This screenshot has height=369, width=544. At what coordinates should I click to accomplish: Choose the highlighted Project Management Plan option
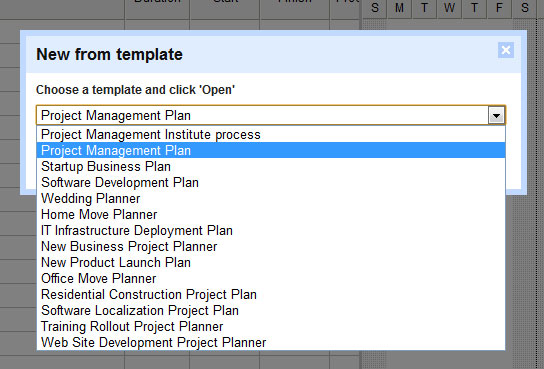click(271, 151)
